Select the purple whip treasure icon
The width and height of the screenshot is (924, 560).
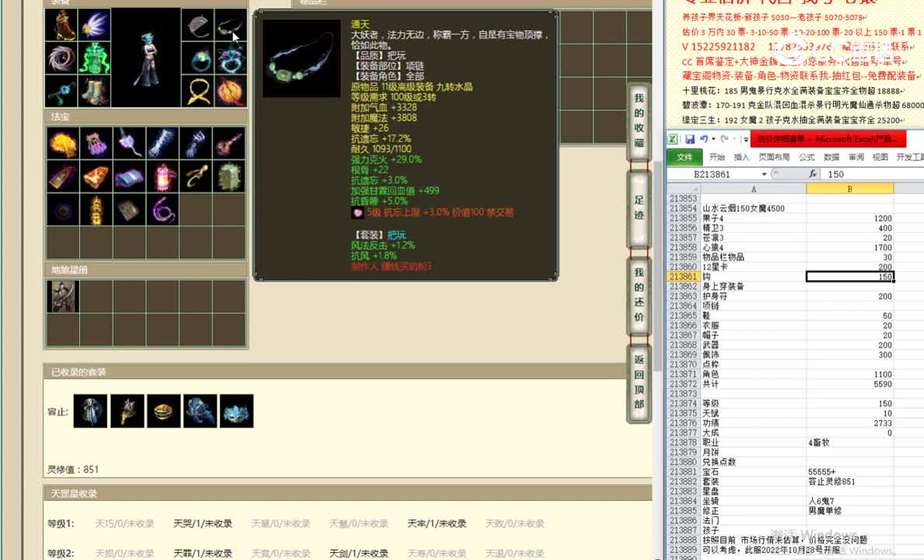coord(163,209)
